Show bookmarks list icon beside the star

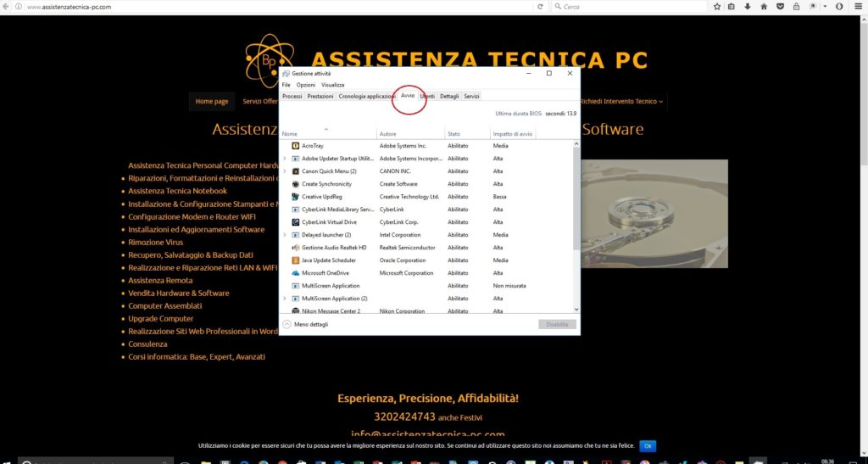point(732,7)
